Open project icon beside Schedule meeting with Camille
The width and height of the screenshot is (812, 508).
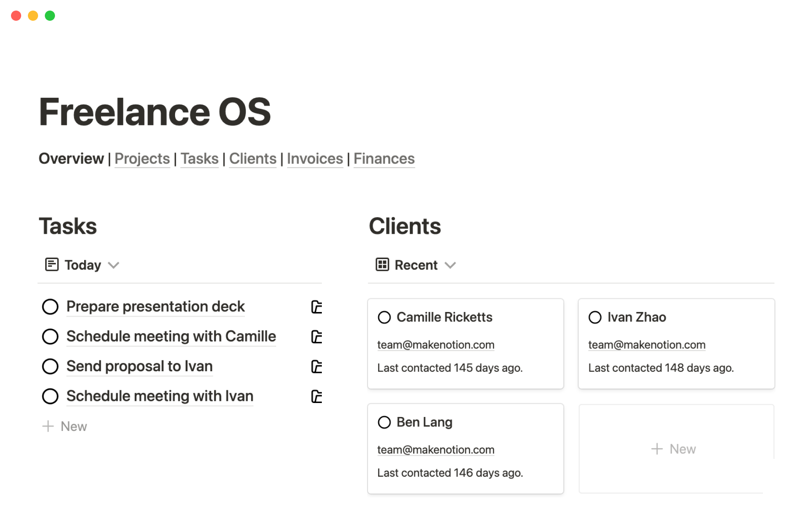point(316,337)
